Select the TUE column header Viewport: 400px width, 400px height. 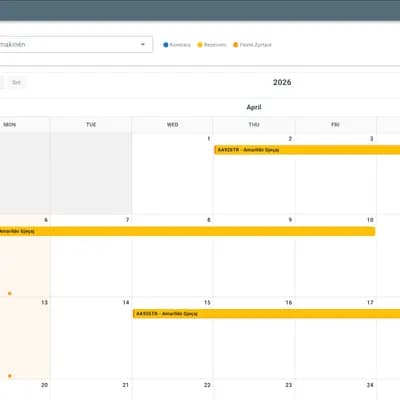coord(91,125)
